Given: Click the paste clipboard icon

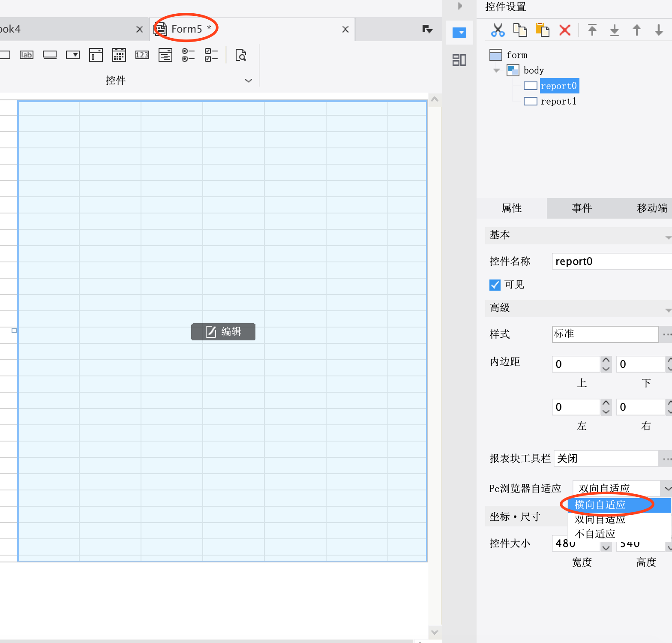Looking at the screenshot, I should click(x=542, y=30).
